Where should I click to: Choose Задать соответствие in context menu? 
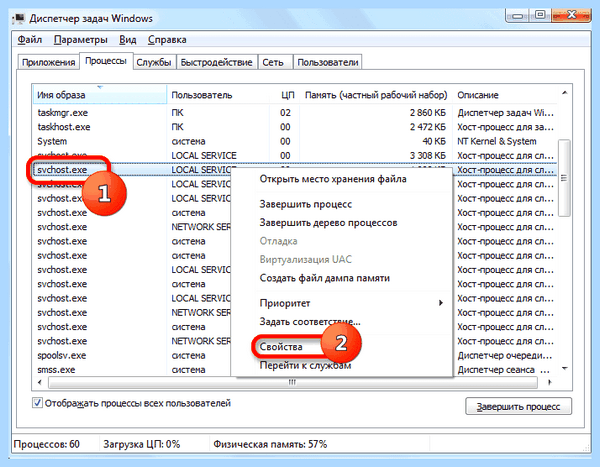(x=310, y=322)
